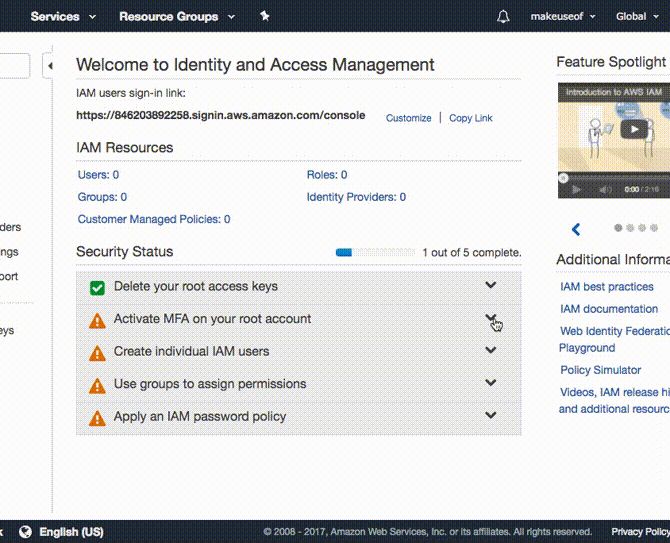Click the pin bookmark icon in top bar
The width and height of the screenshot is (670, 543).
coord(264,16)
